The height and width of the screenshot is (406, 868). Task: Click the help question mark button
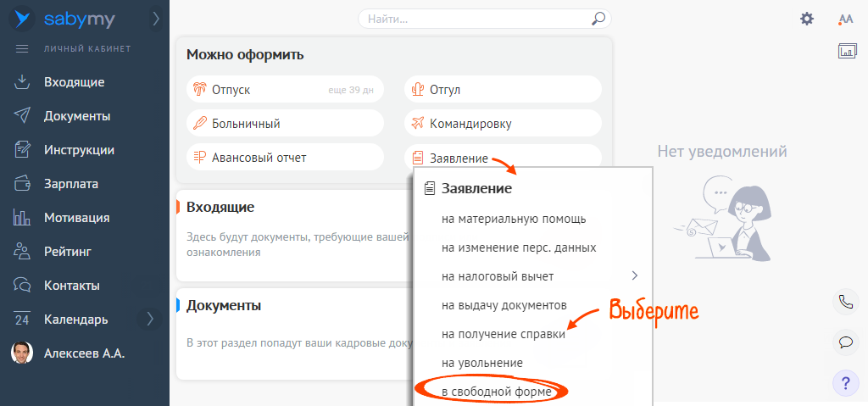845,383
